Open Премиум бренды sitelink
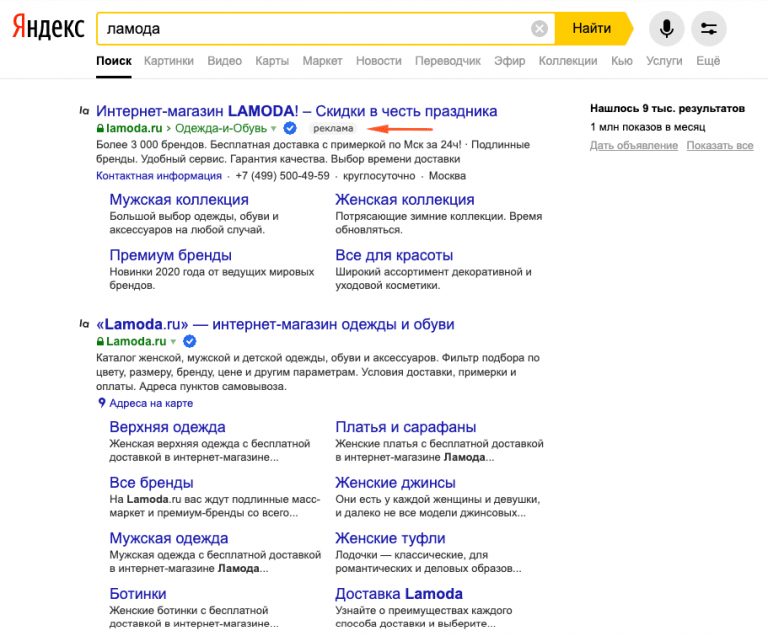The image size is (768, 636). point(170,255)
